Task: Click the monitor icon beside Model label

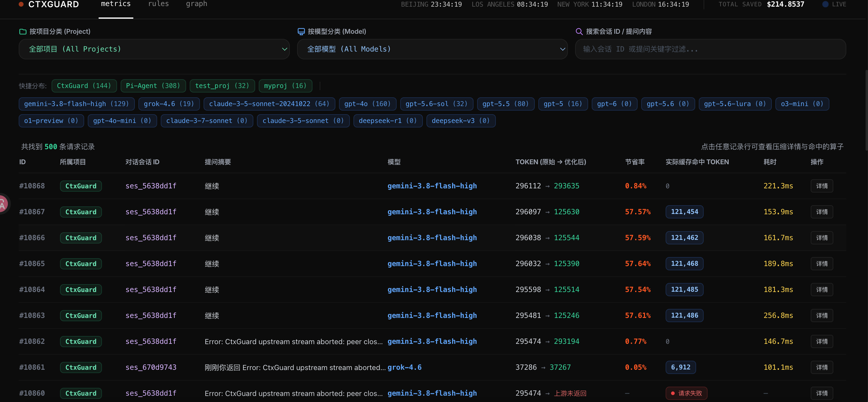Action: tap(301, 32)
